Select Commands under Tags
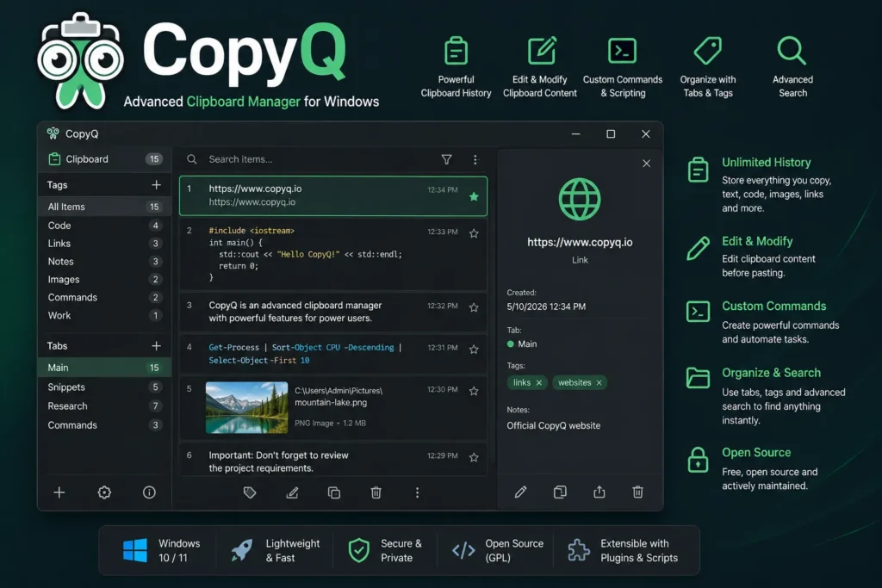The image size is (882, 588). click(x=104, y=297)
